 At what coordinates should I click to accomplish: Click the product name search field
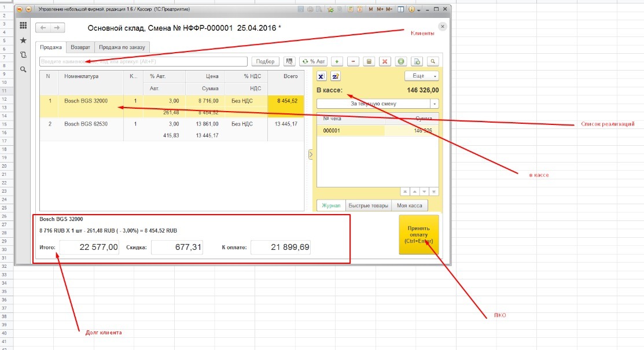pyautogui.click(x=143, y=61)
